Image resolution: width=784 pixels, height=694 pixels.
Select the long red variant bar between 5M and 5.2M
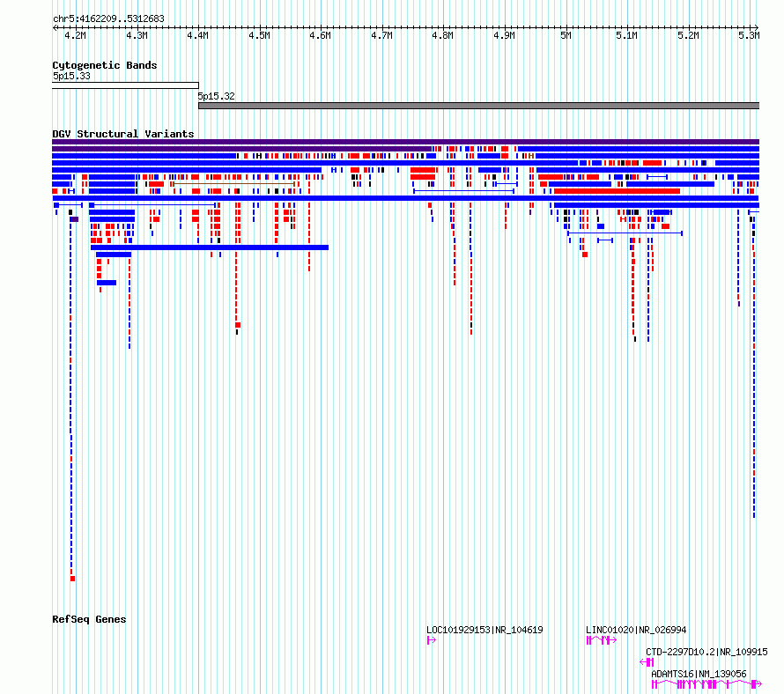pos(617,191)
